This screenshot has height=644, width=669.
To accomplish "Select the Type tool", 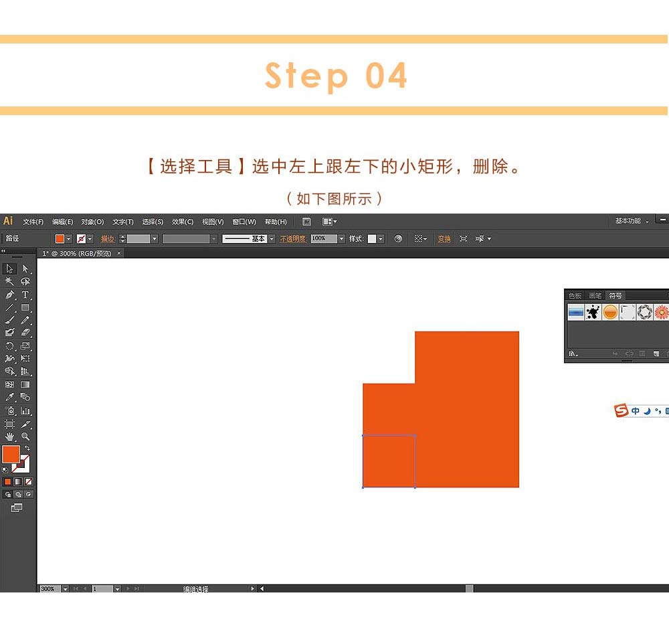I will coord(25,295).
